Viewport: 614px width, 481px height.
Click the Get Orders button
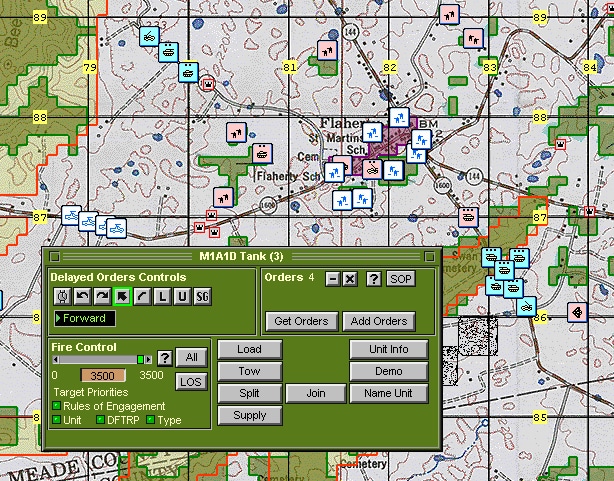[x=299, y=321]
